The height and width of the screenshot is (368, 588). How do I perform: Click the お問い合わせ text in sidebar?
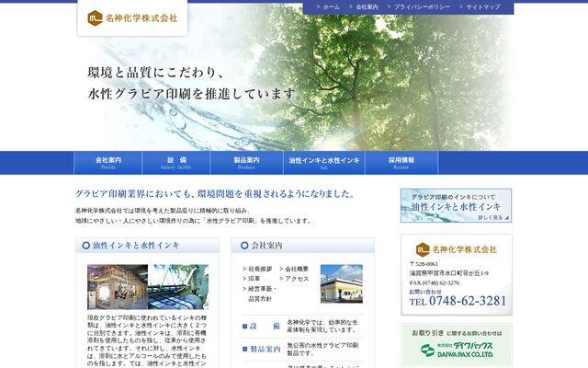coord(425,292)
